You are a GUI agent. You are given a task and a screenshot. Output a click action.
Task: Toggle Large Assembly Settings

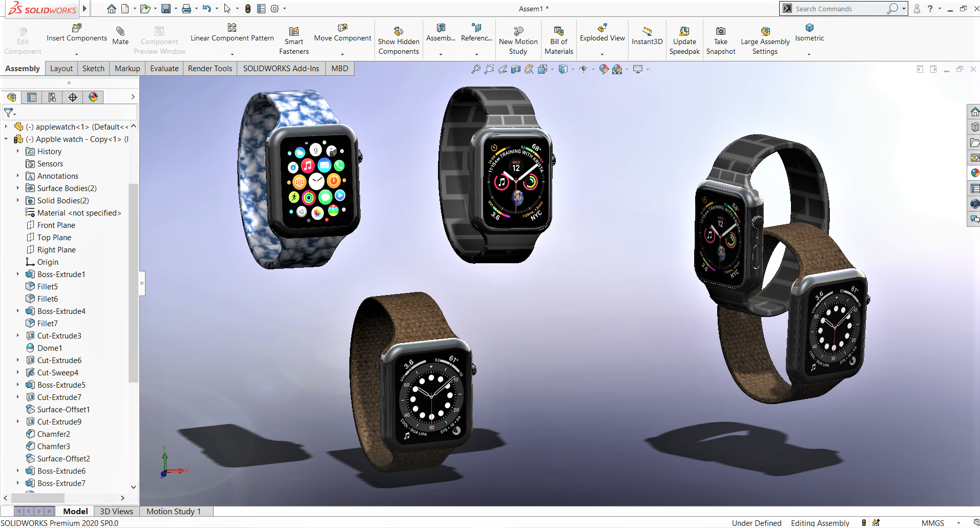(x=765, y=40)
